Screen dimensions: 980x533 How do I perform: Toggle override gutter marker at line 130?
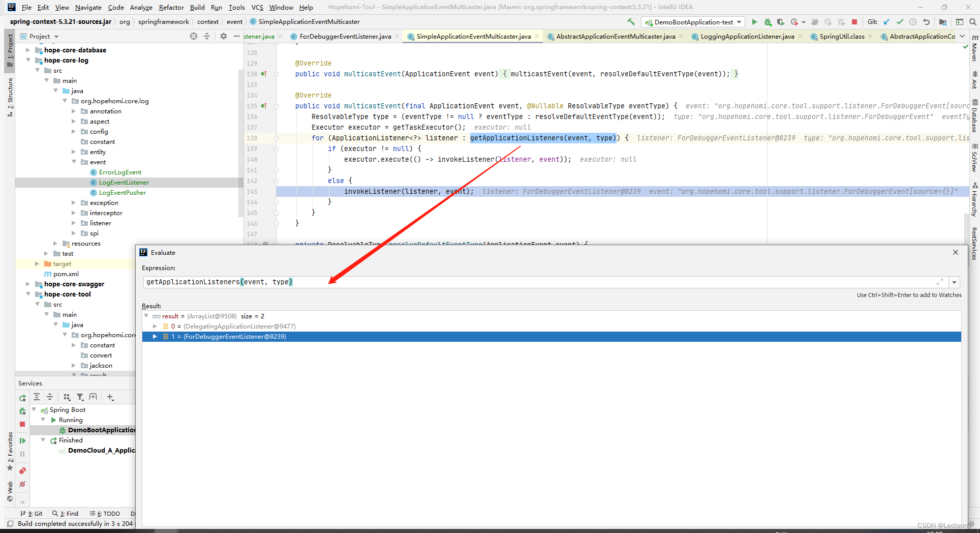tap(264, 74)
